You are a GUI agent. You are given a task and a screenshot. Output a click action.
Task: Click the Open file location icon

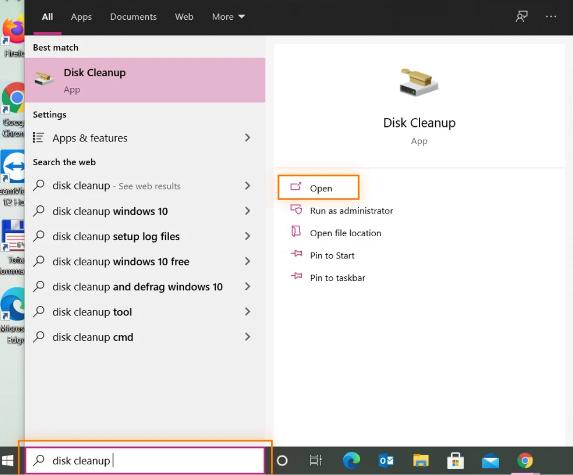(x=296, y=232)
